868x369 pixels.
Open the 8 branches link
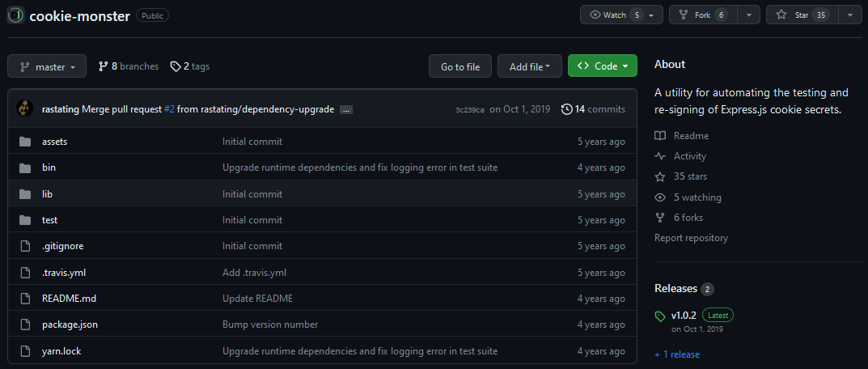129,66
